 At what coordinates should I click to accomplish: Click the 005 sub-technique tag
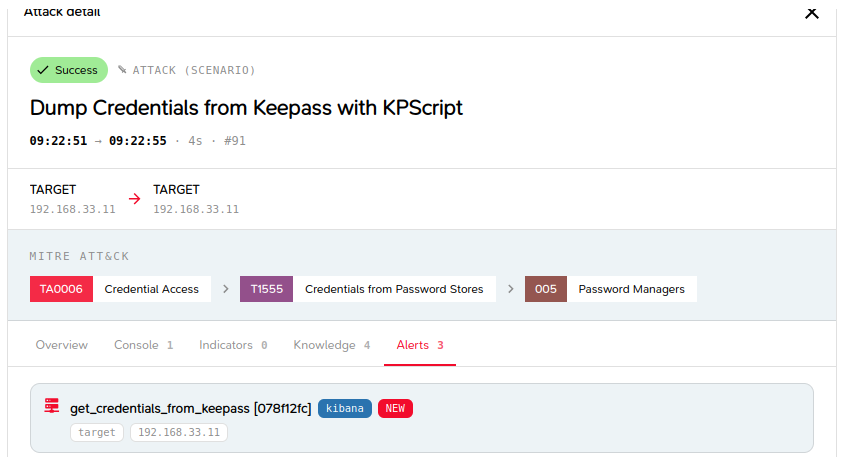[x=545, y=289]
